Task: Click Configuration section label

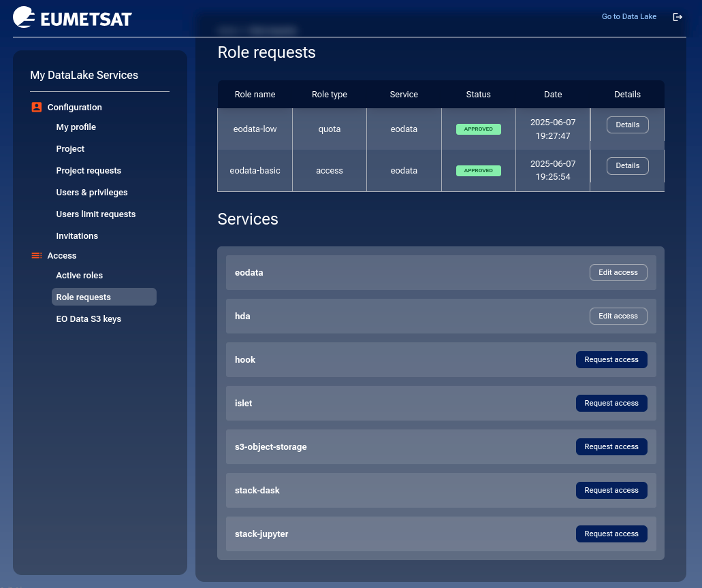Action: coord(75,108)
